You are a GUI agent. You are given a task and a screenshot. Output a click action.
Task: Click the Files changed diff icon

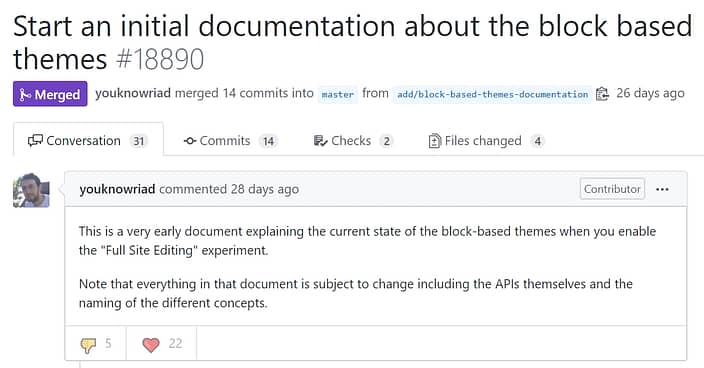[x=435, y=141]
